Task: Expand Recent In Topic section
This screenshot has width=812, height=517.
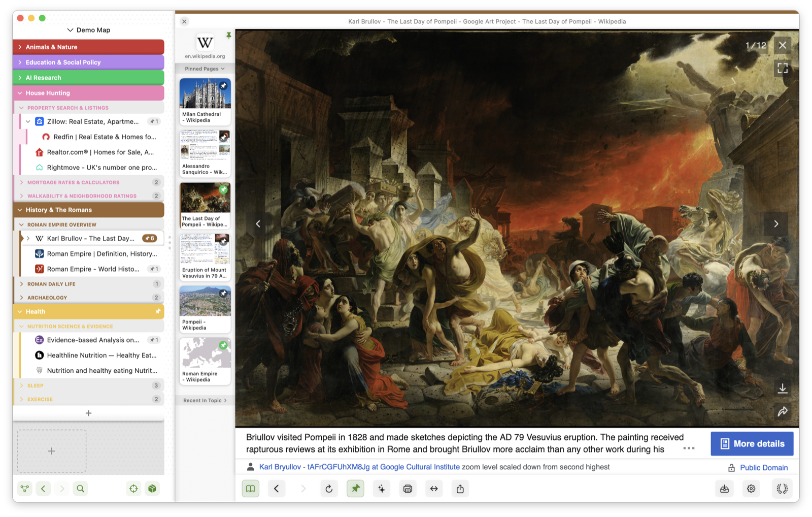Action: point(205,401)
